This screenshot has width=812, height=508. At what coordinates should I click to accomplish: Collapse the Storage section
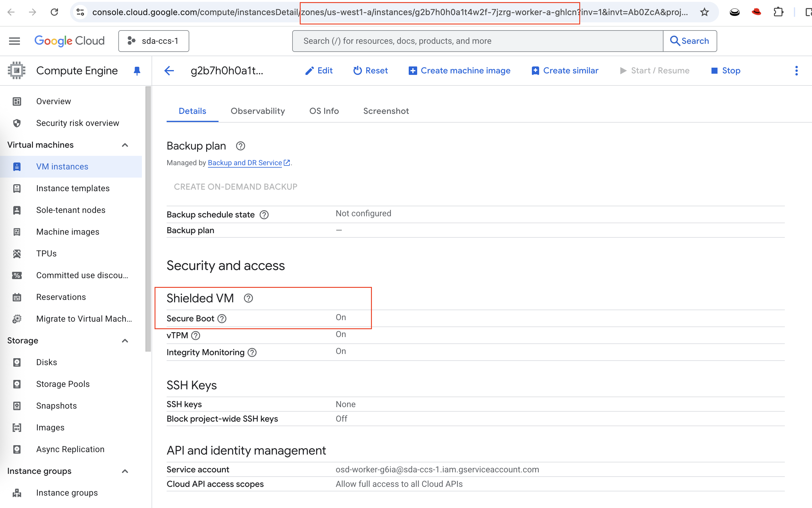coord(125,341)
